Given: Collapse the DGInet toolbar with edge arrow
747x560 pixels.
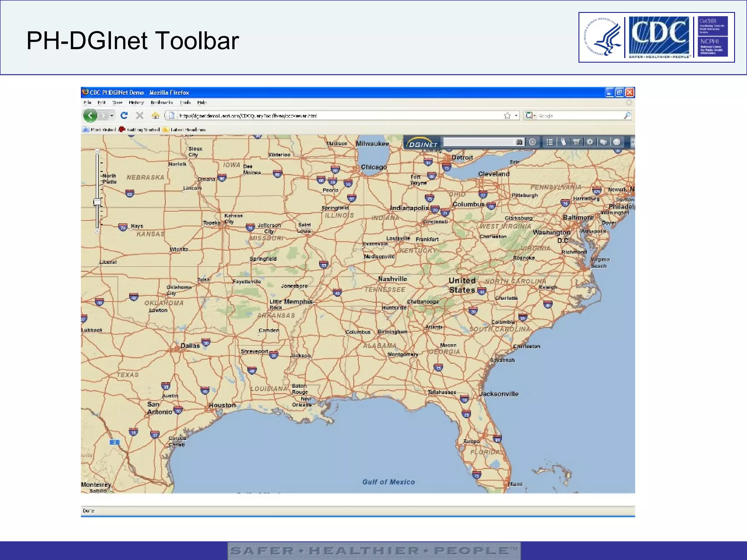Looking at the screenshot, I should [633, 142].
